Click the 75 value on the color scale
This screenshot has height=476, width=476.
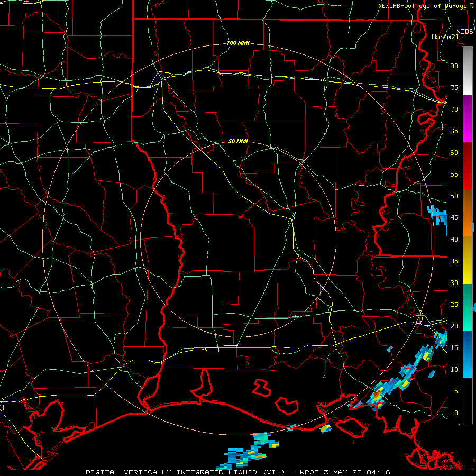pyautogui.click(x=454, y=88)
